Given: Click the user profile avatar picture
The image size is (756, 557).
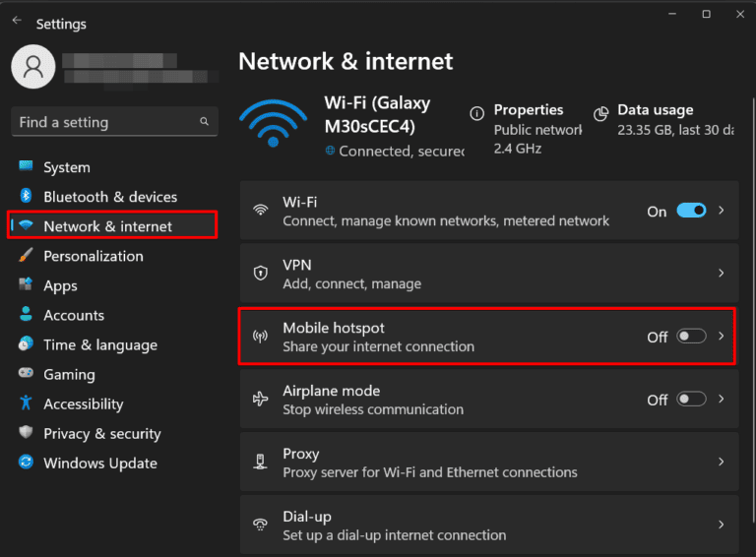Looking at the screenshot, I should point(33,67).
